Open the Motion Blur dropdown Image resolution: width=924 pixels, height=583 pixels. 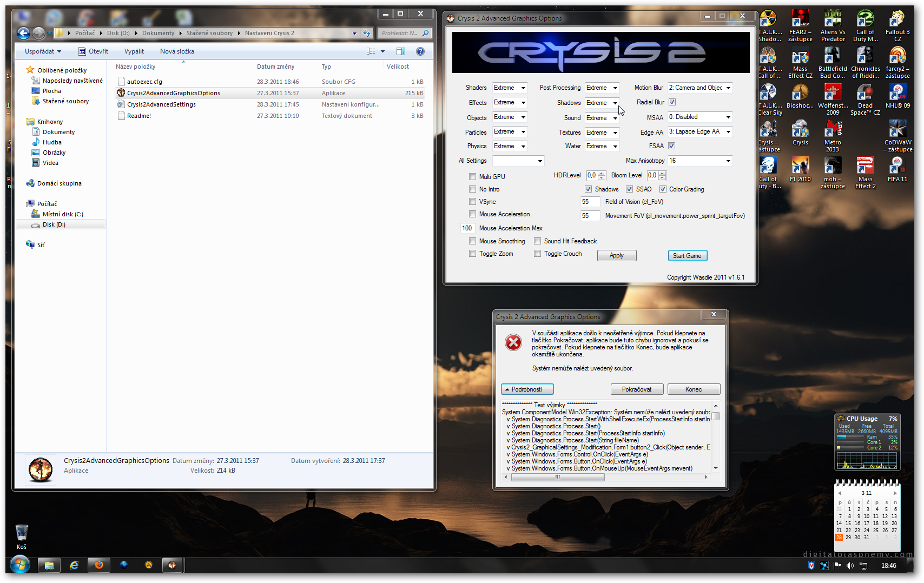point(728,88)
